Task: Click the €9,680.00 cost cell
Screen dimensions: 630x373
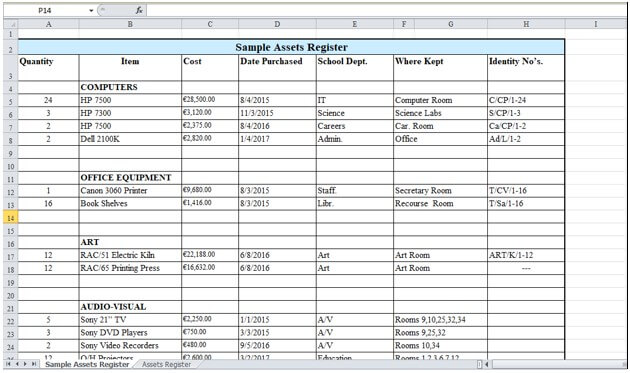Action: point(210,191)
